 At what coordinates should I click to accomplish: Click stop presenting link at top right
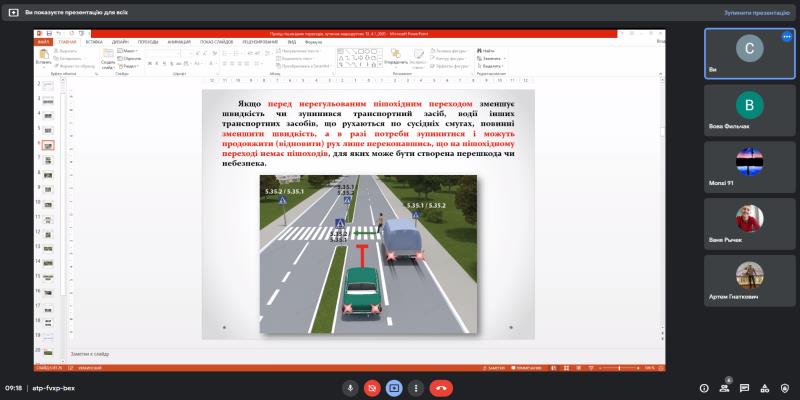click(756, 13)
